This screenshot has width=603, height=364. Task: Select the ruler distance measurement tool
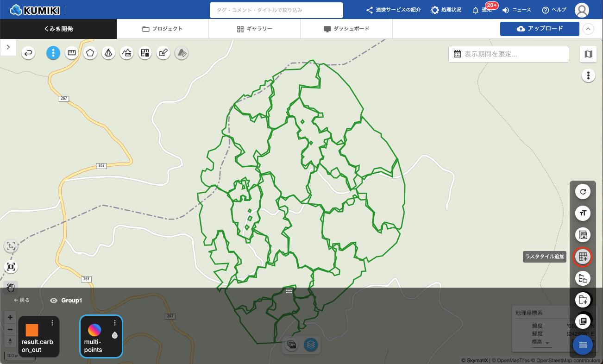pyautogui.click(x=71, y=53)
